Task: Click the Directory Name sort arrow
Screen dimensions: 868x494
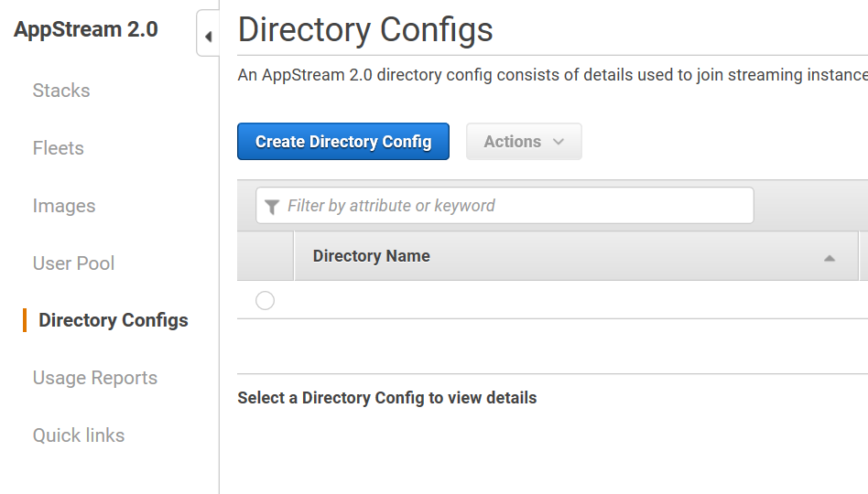Action: [829, 258]
